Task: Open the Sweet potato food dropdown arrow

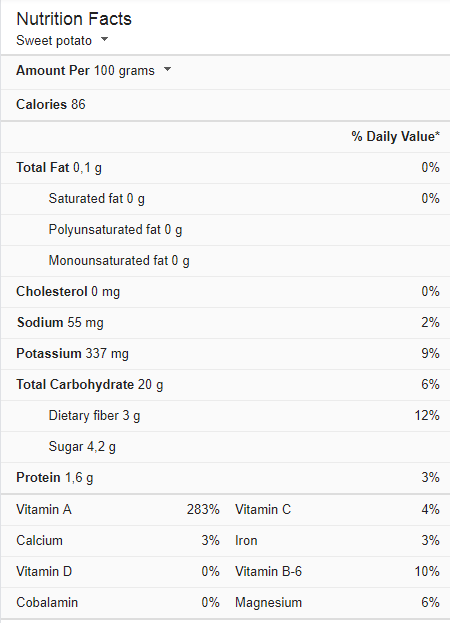Action: 104,39
